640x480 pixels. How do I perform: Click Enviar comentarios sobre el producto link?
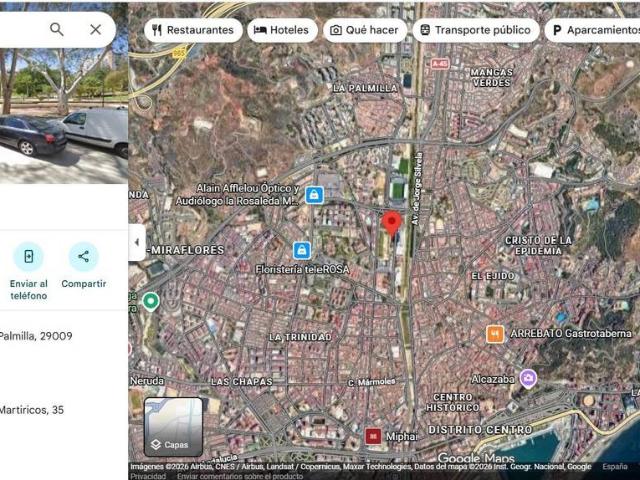pyautogui.click(x=240, y=476)
